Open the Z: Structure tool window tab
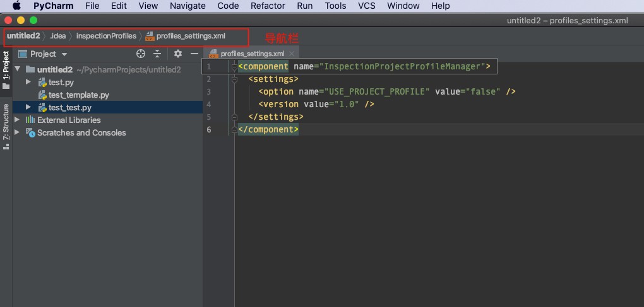 point(6,126)
